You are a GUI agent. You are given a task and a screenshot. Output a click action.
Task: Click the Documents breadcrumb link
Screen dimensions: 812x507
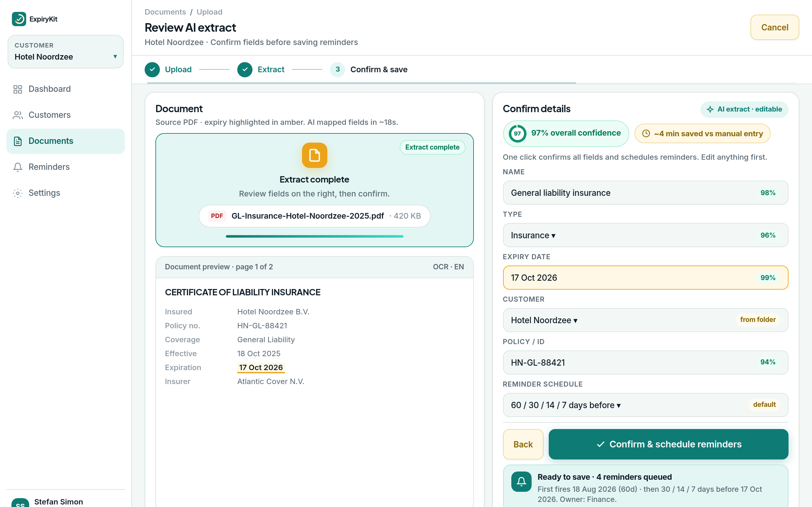165,12
